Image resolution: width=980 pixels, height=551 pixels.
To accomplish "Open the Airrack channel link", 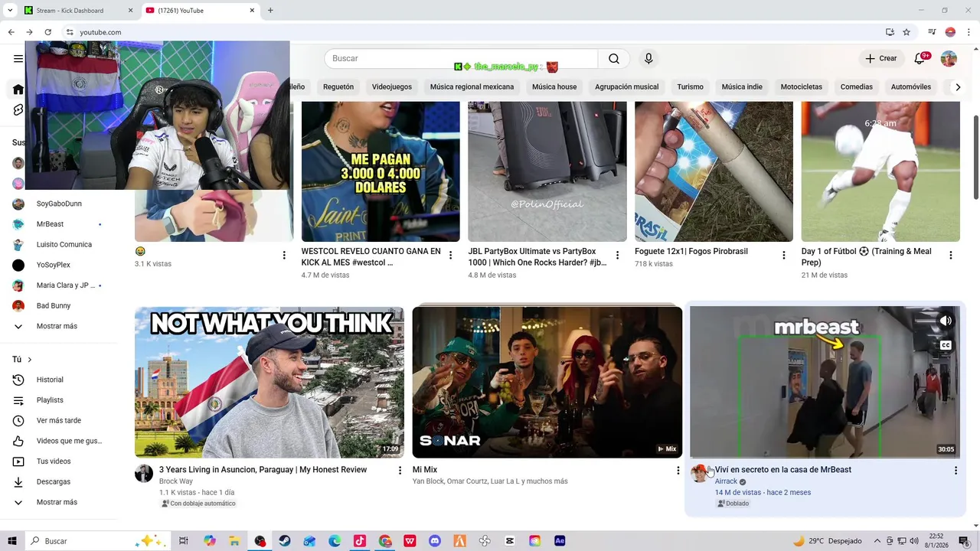I will pyautogui.click(x=726, y=481).
